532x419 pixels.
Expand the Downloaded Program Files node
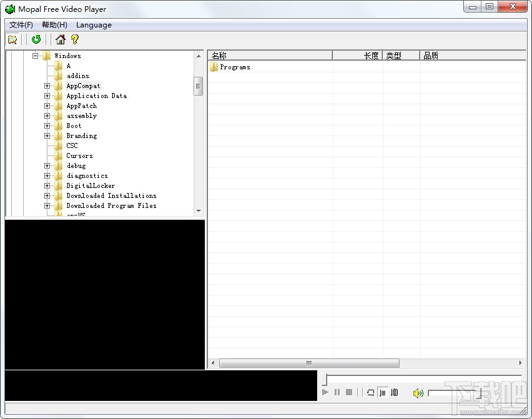click(47, 205)
